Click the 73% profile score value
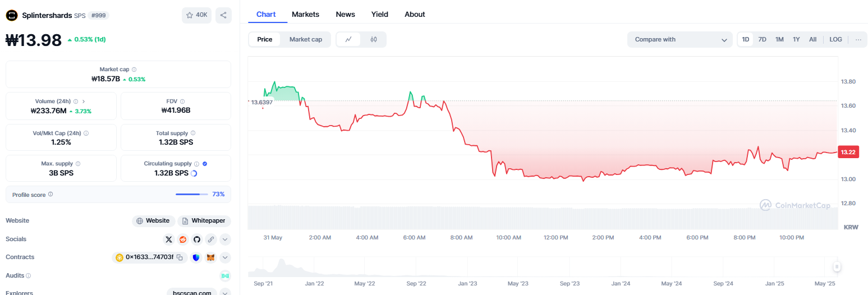Image resolution: width=868 pixels, height=295 pixels. [x=218, y=194]
